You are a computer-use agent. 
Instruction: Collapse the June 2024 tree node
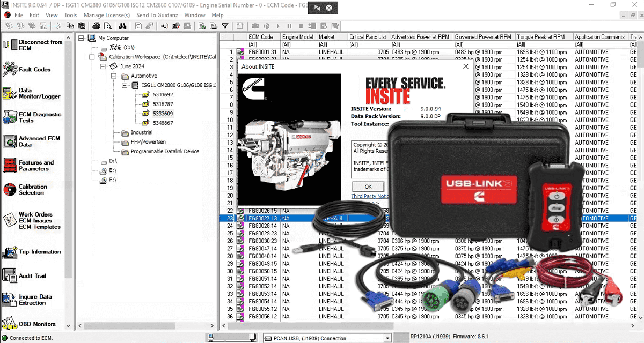[103, 66]
